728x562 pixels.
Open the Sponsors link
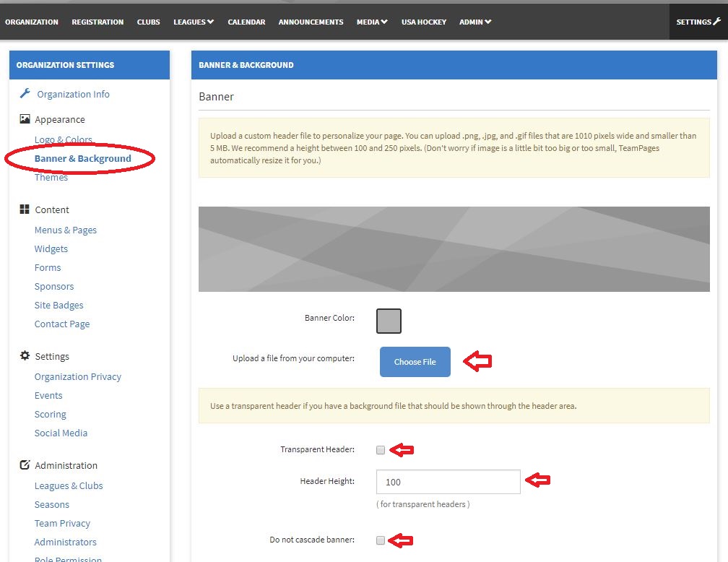(x=54, y=286)
